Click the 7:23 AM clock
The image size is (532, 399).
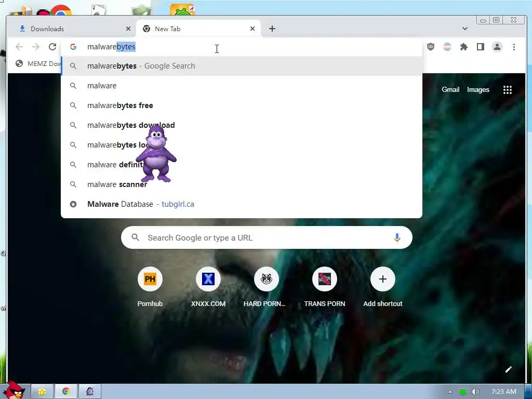pos(503,392)
